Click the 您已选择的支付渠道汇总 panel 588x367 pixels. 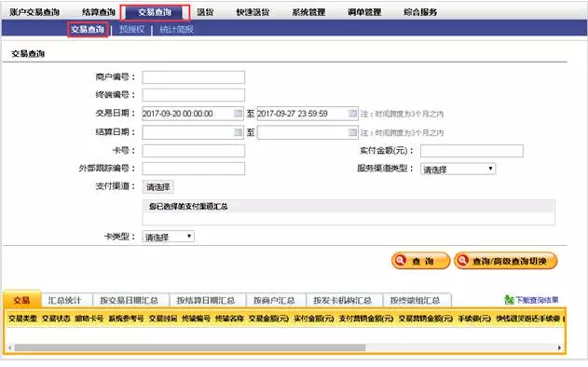coord(349,212)
